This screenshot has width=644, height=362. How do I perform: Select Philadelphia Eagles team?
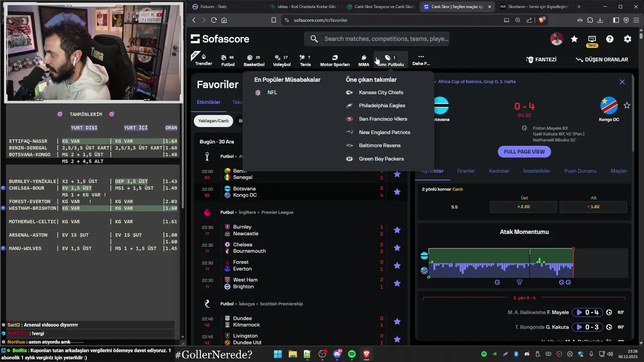tap(376, 106)
